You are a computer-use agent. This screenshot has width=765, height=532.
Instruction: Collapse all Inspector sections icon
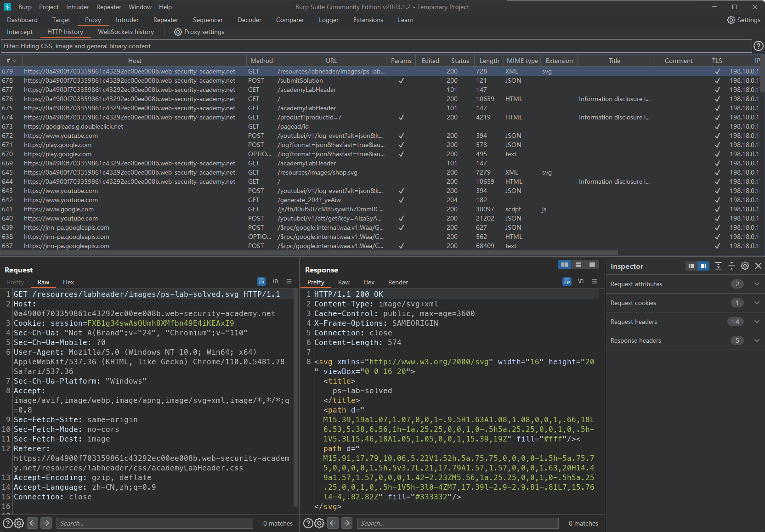732,266
